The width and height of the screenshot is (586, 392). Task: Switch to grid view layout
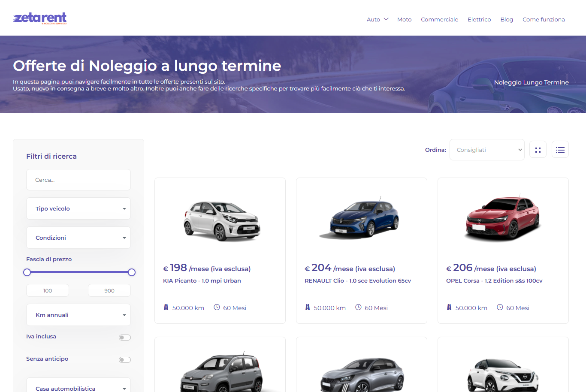point(538,150)
